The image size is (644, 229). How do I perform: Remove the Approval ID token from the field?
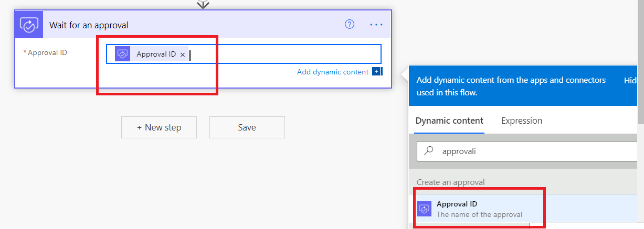(x=183, y=54)
